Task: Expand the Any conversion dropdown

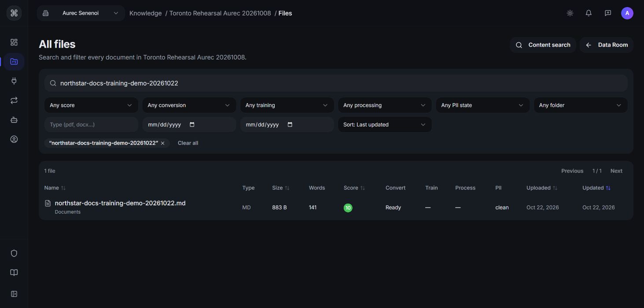Action: (x=189, y=105)
